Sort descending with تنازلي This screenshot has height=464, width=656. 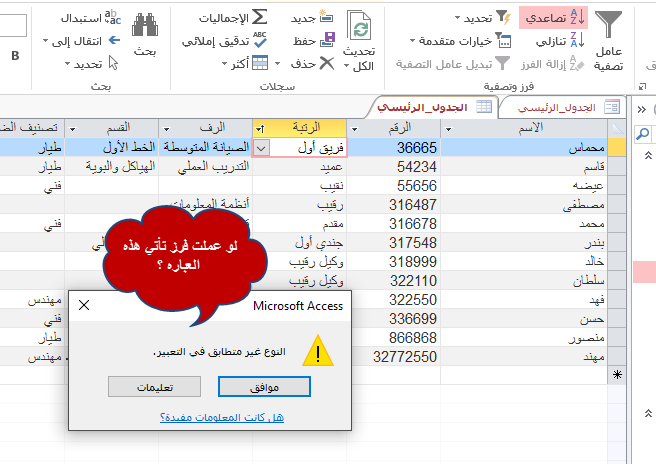[560, 41]
